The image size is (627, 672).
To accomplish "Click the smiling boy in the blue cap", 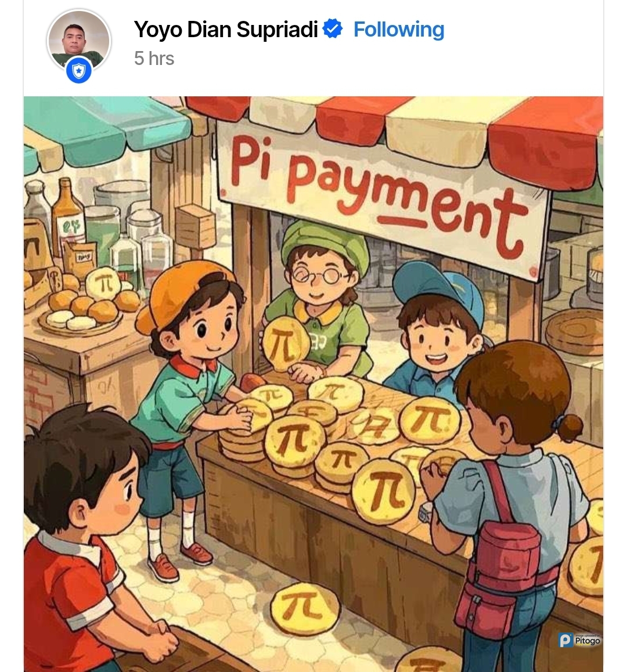I will pos(437,326).
